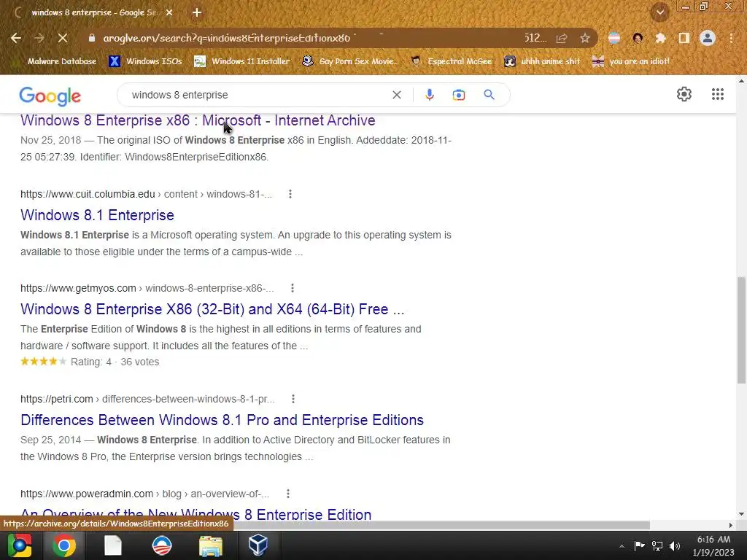Open the Espectral McGee bookmark

coord(452,61)
